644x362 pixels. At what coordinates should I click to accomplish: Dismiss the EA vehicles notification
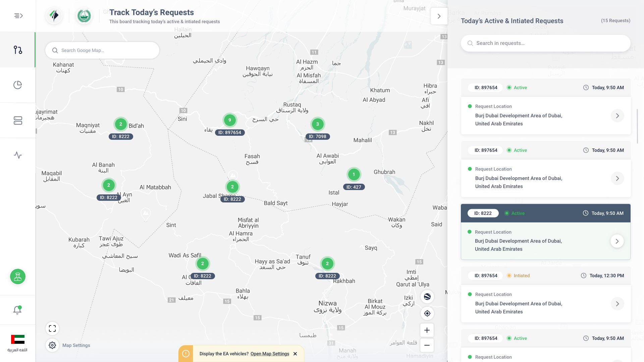pyautogui.click(x=295, y=354)
